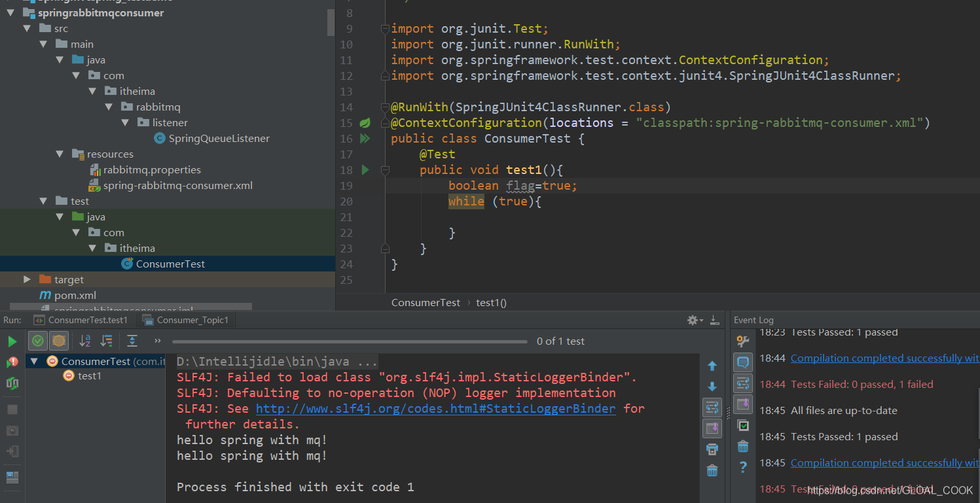Collapse the test folder
Screen dimensions: 980x503
[43, 201]
